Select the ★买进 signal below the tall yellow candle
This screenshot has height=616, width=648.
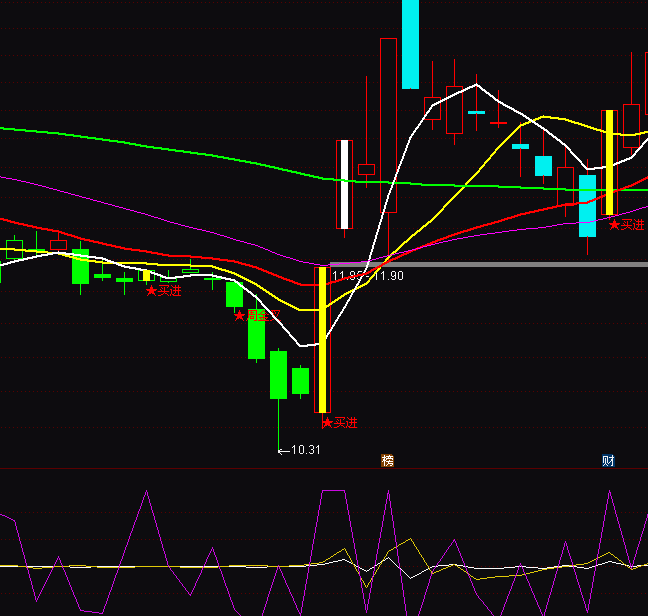tap(339, 423)
